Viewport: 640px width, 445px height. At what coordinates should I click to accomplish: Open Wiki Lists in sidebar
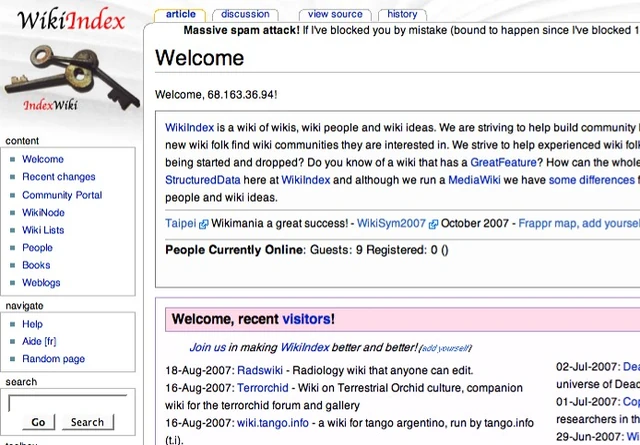pyautogui.click(x=43, y=230)
